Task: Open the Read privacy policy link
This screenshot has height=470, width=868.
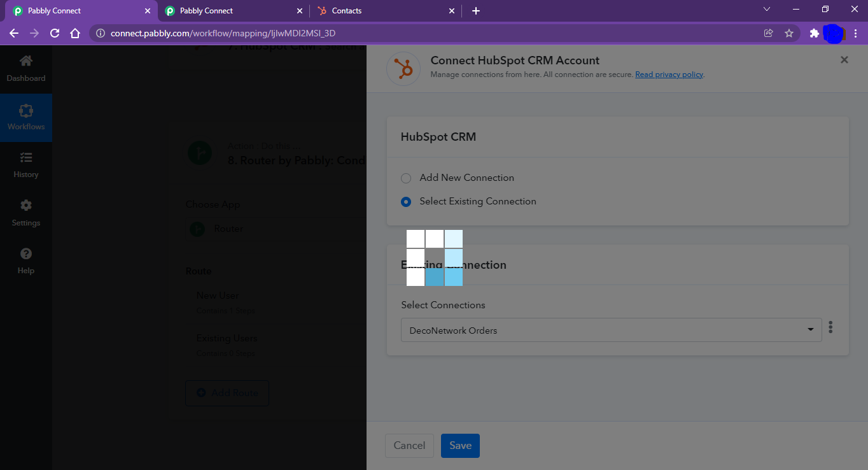Action: pos(669,75)
